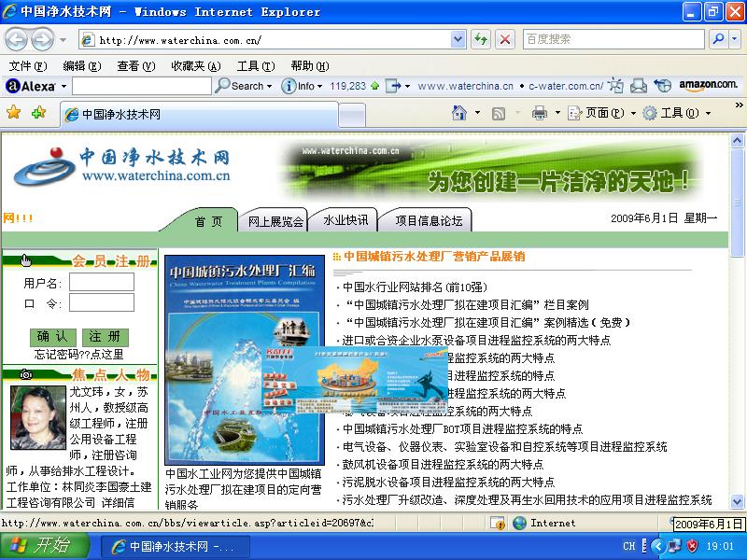This screenshot has height=560, width=747.
Task: Open the 页面(P) command menu
Action: tap(601, 113)
